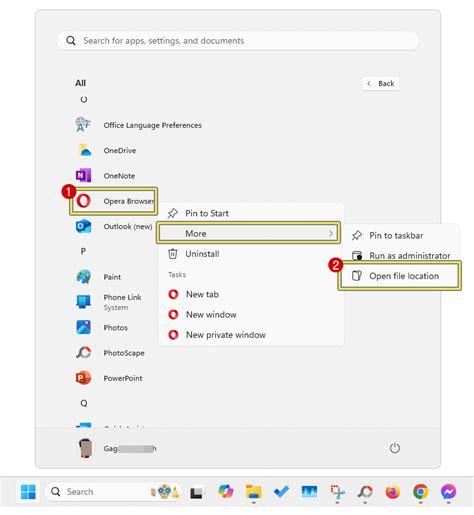Click the letter O section header
This screenshot has width=474, height=515.
point(84,99)
